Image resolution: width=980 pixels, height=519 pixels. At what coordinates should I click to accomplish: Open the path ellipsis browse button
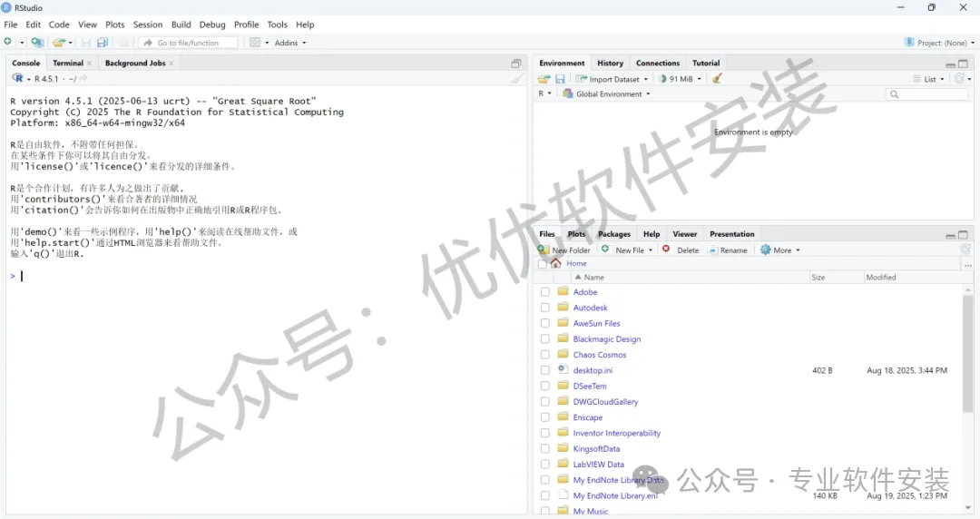point(967,265)
